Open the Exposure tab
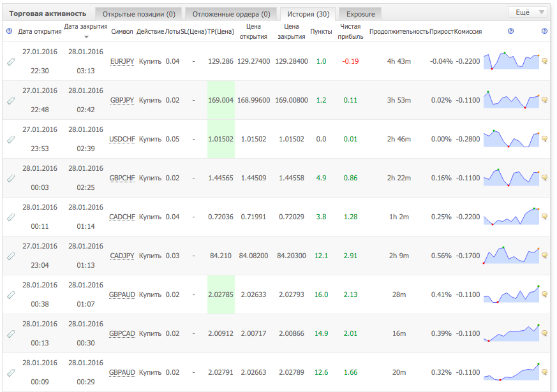 [x=360, y=14]
